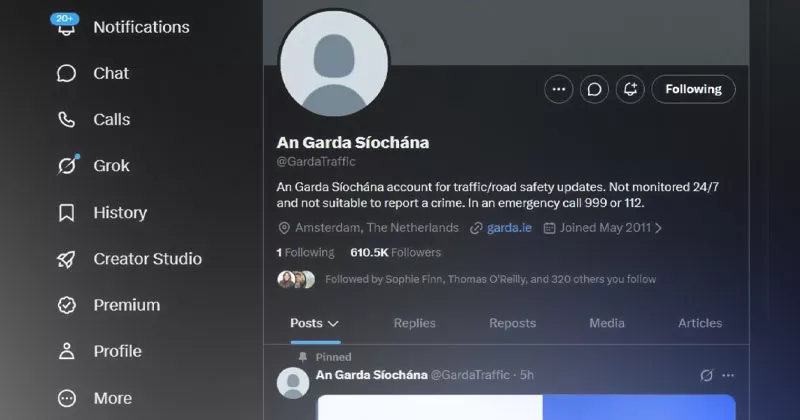Select the Profile label in sidebar
The image size is (800, 420).
click(x=117, y=352)
